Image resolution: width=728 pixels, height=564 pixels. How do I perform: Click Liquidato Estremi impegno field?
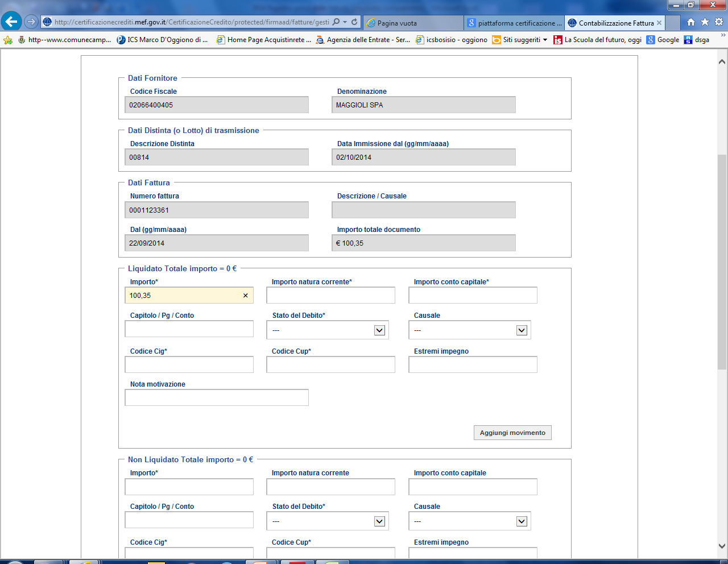click(473, 365)
